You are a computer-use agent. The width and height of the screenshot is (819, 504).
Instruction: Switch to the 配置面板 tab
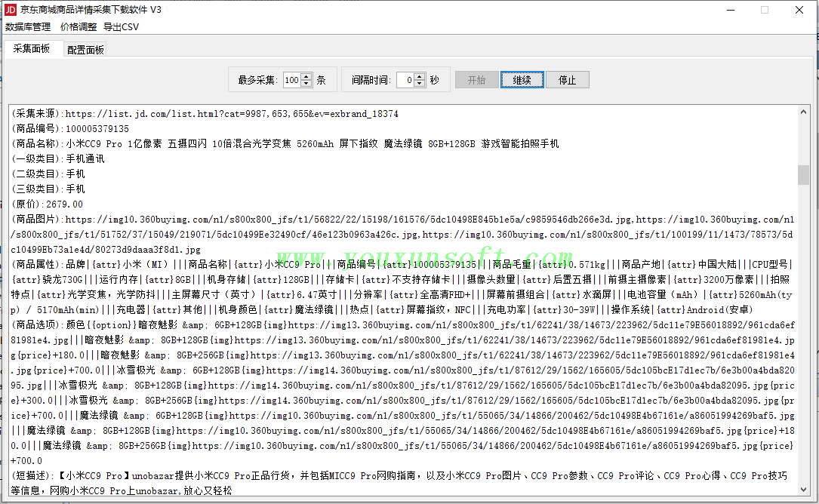[85, 50]
